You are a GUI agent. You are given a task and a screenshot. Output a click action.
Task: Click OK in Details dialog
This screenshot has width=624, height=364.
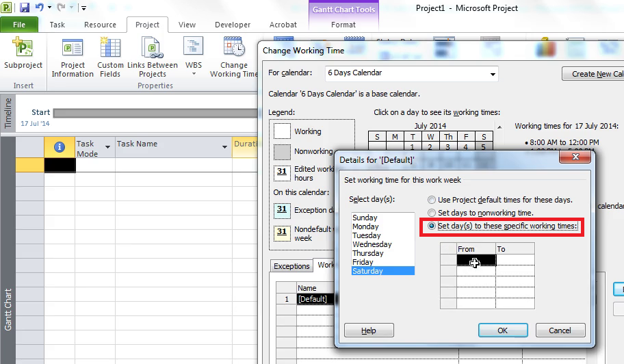point(503,330)
